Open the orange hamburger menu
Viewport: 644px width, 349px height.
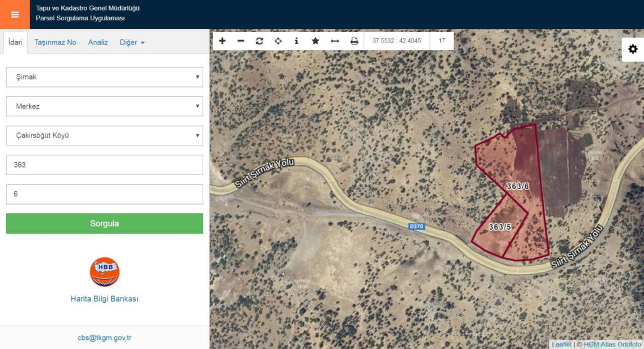click(15, 15)
